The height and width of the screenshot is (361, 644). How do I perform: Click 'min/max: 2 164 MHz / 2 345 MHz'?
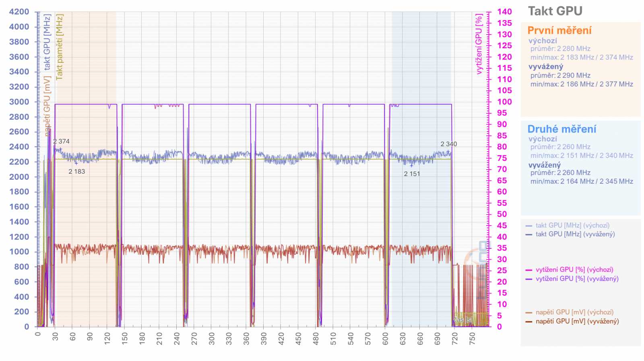(582, 181)
